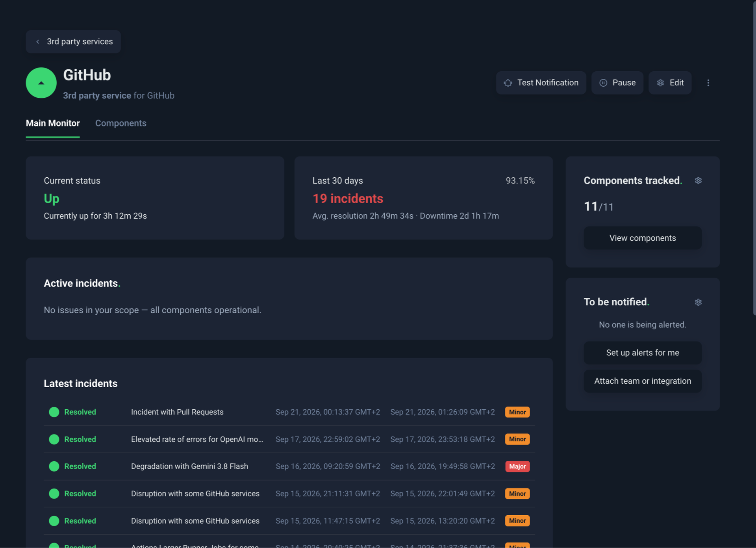Open Sep 15 11:47:15 Disruption incident
The height and width of the screenshot is (548, 756).
pos(289,521)
